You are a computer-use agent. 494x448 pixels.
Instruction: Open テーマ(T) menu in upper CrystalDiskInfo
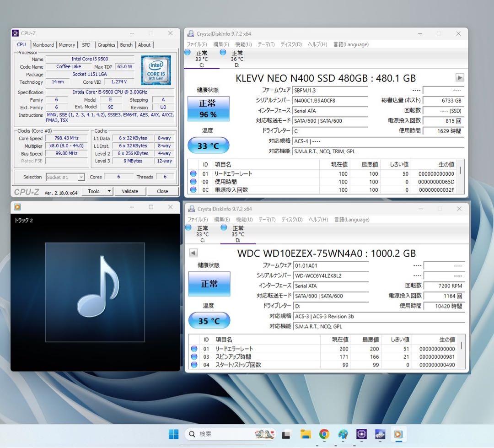(x=266, y=44)
